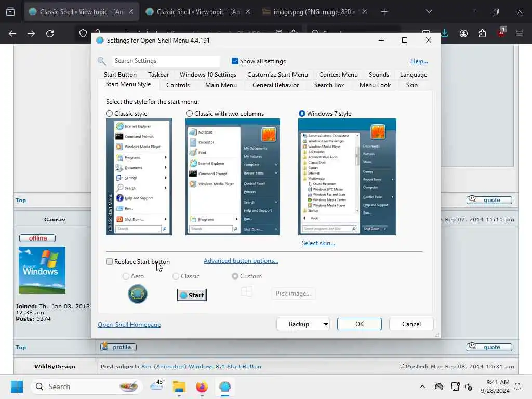Click the Custom Windows logo button image

tap(247, 291)
